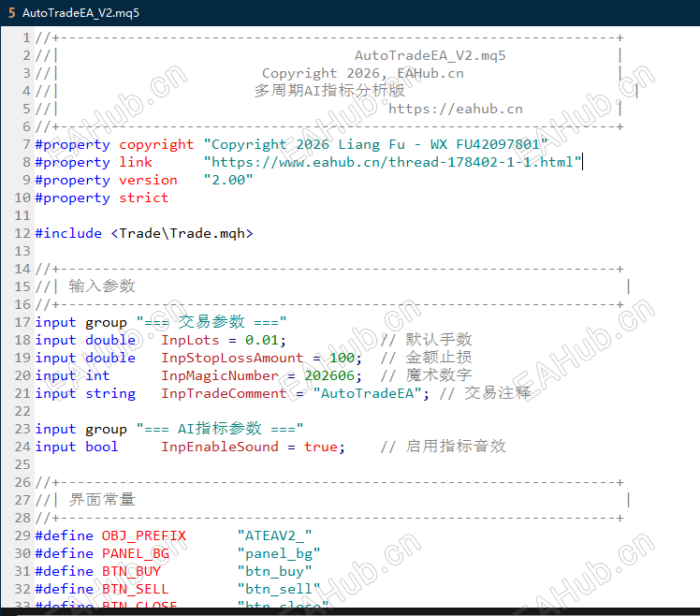Click the #include Trade\Trade.mqh line
The height and width of the screenshot is (616, 700).
point(144,233)
